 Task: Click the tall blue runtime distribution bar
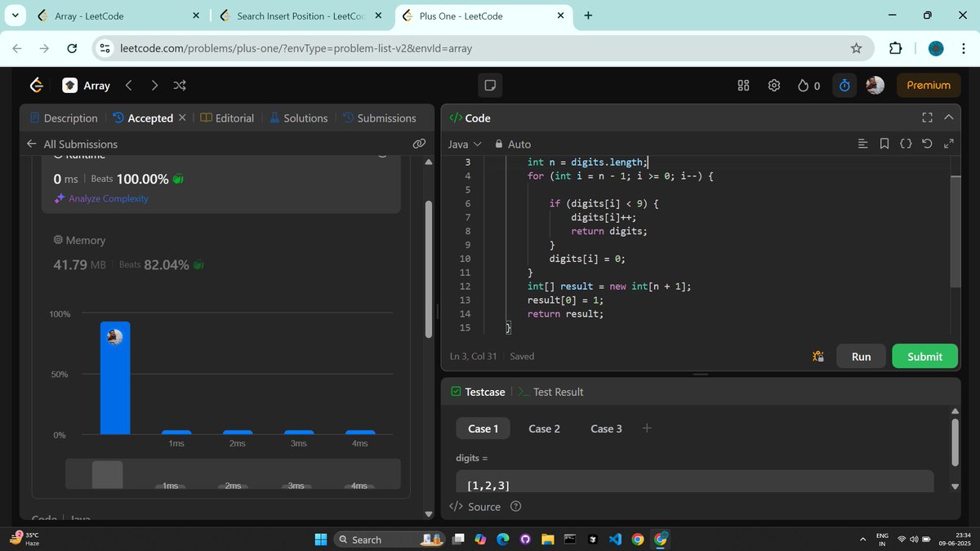click(115, 378)
